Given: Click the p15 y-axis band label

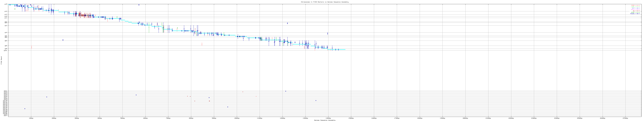Looking at the screenshot, I should (6, 4).
